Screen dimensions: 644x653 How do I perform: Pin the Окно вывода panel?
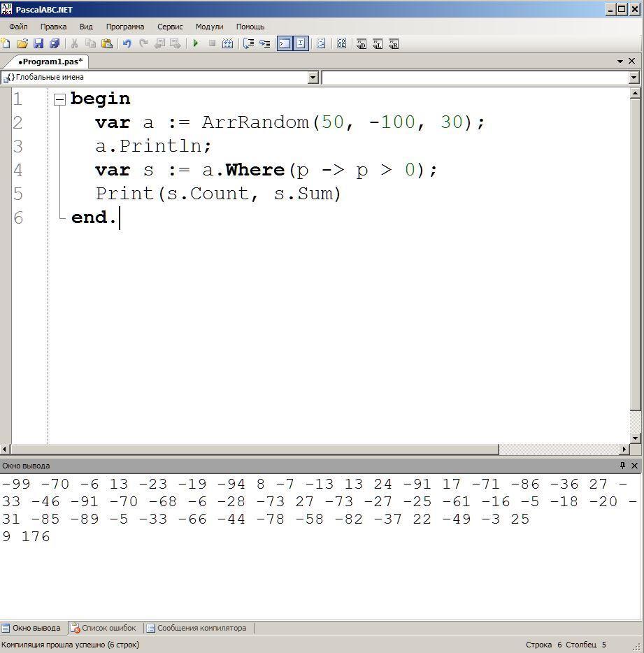pos(623,465)
